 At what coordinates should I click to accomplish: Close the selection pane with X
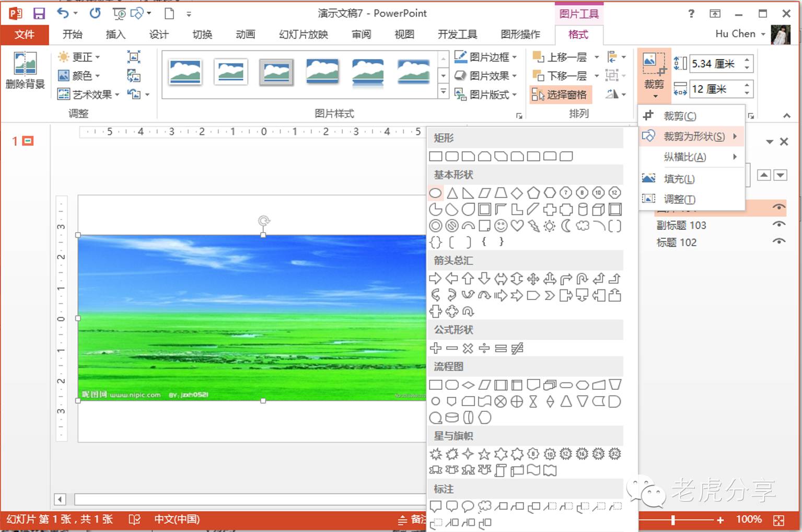pos(784,142)
